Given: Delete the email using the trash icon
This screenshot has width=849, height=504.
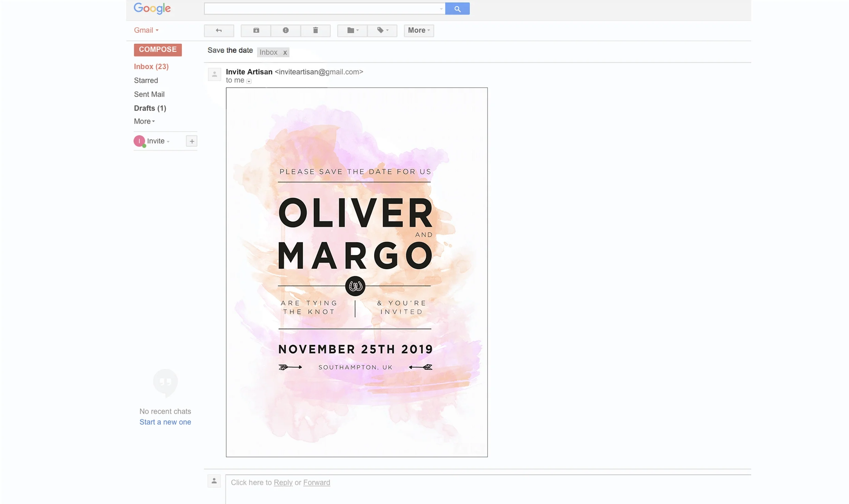Looking at the screenshot, I should click(x=315, y=30).
